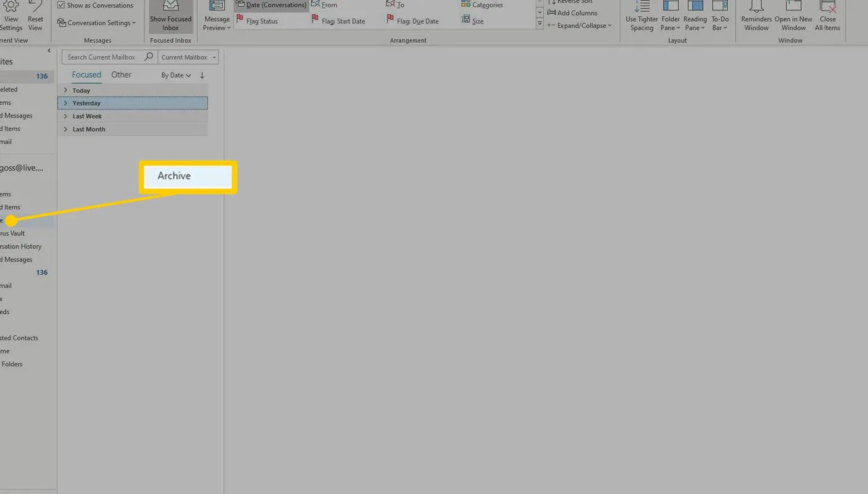Screen dimensions: 868x494
Task: Switch to the Other tab
Action: coord(121,74)
